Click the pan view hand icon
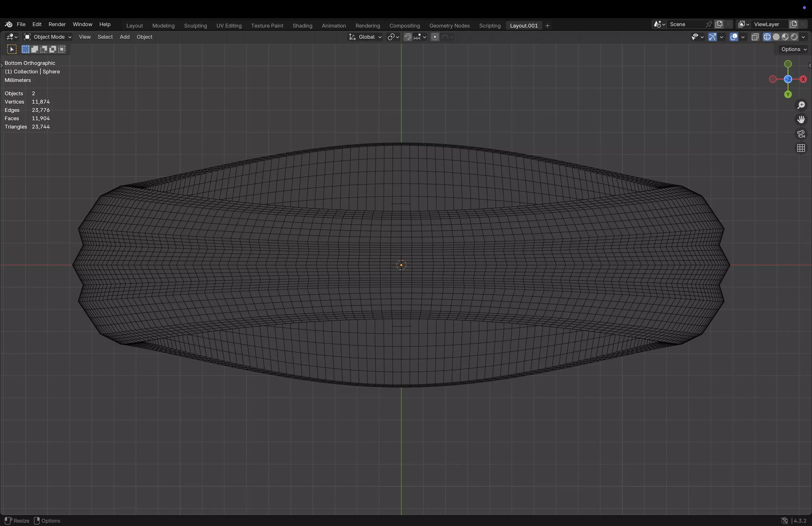This screenshot has width=812, height=526. (801, 120)
